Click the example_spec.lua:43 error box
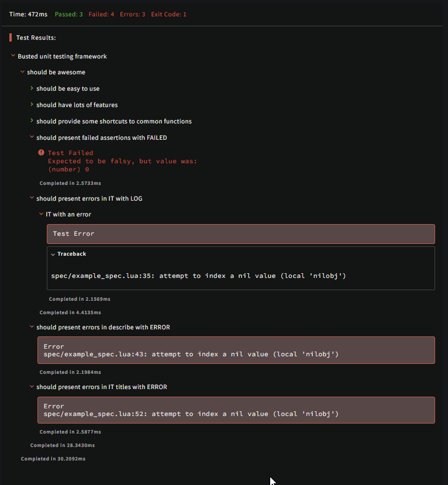The height and width of the screenshot is (485, 448). pyautogui.click(x=236, y=350)
